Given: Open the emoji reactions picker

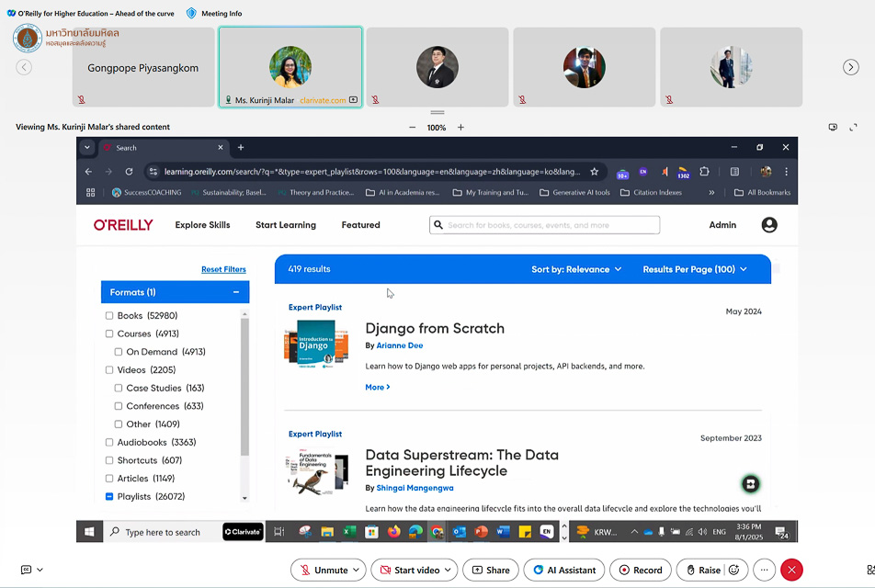Looking at the screenshot, I should [x=734, y=570].
